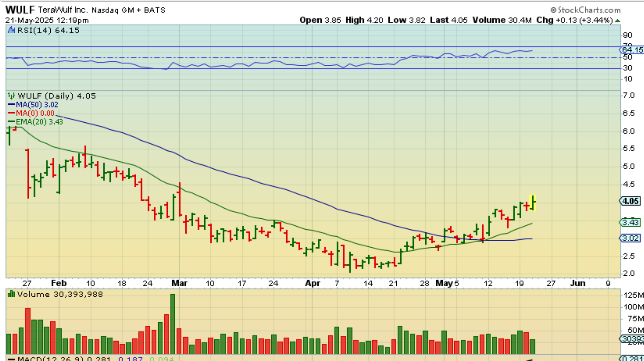Click the 64.15 RSI value tag
Image resolution: width=644 pixels, height=361 pixels.
[x=632, y=50]
